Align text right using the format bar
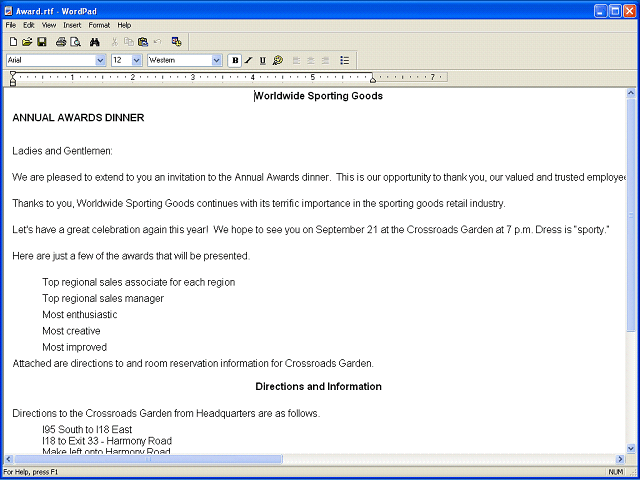Screen dimensions: 640x480 click(325, 60)
